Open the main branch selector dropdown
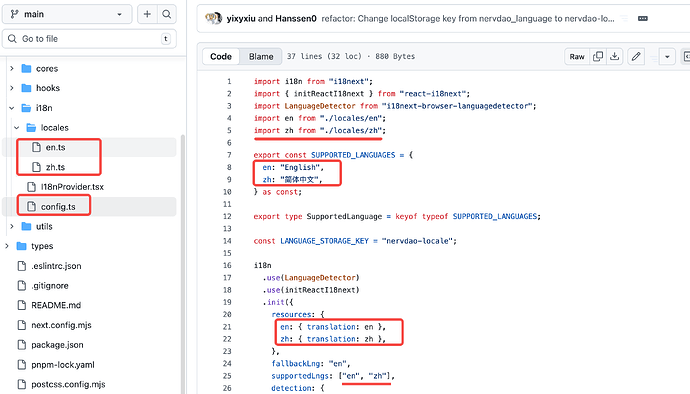The width and height of the screenshot is (690, 394). (x=67, y=14)
